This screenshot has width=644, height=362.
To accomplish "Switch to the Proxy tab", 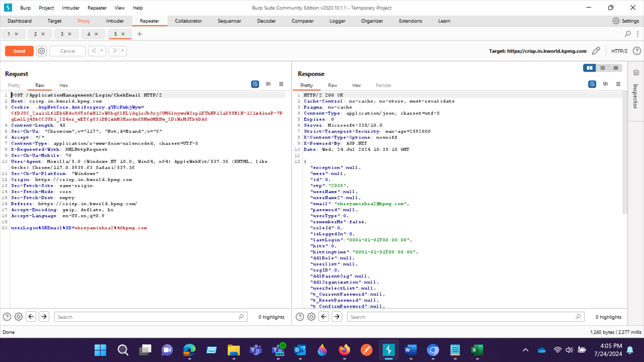I will (84, 21).
